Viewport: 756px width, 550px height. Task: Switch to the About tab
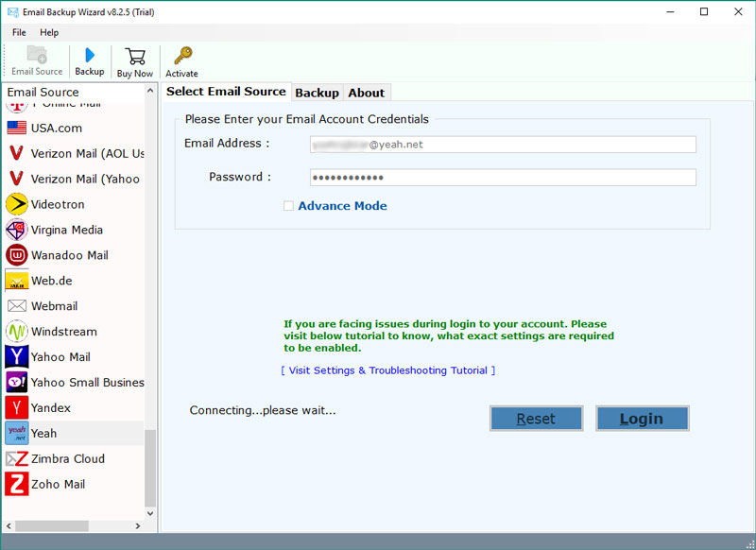click(366, 93)
